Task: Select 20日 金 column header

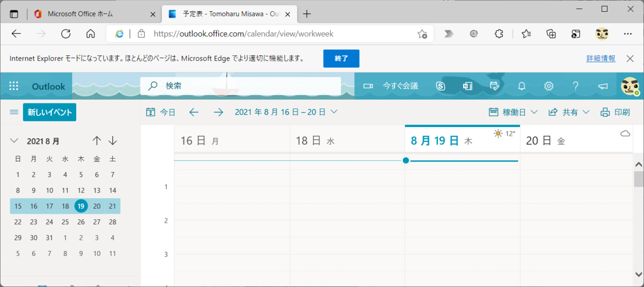Action: click(x=577, y=141)
